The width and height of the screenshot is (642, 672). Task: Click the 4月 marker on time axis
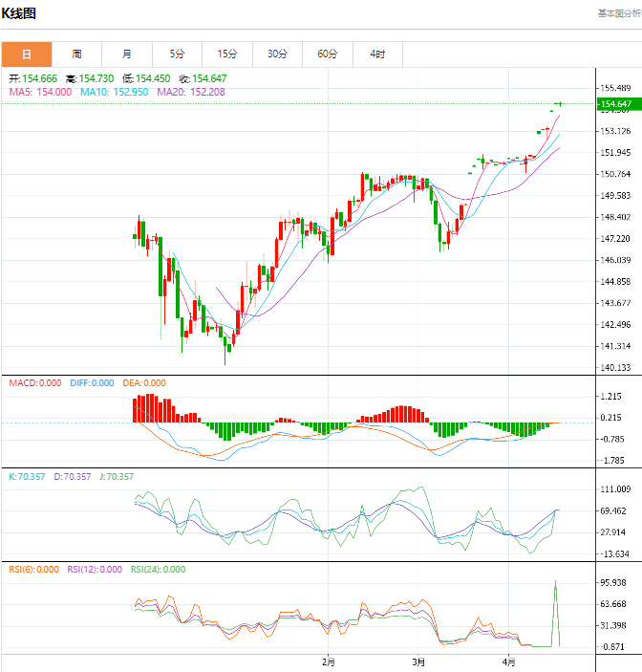point(507,661)
